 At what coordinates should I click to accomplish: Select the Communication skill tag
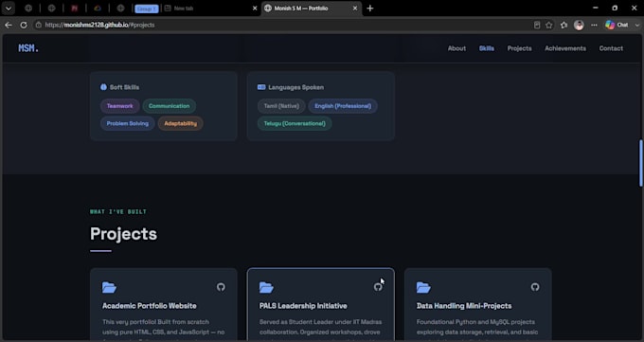click(x=170, y=106)
